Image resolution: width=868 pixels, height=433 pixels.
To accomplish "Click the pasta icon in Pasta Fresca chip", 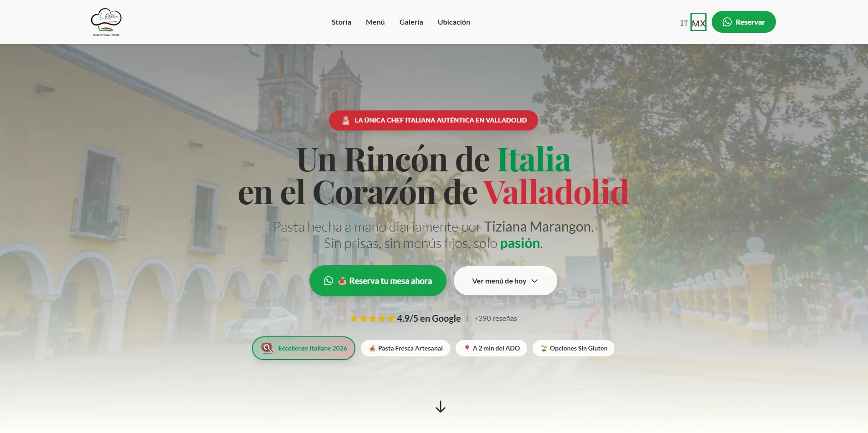I will (x=372, y=348).
